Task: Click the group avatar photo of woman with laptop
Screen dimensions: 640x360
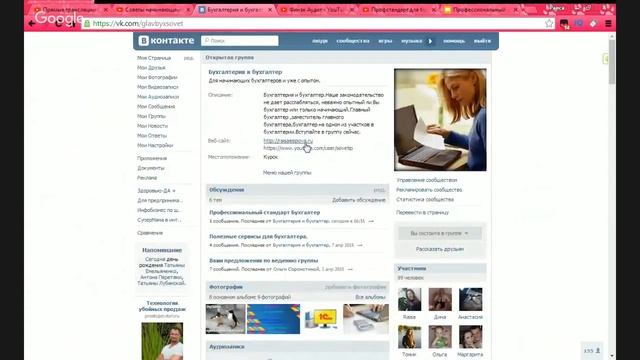Action: [x=440, y=120]
